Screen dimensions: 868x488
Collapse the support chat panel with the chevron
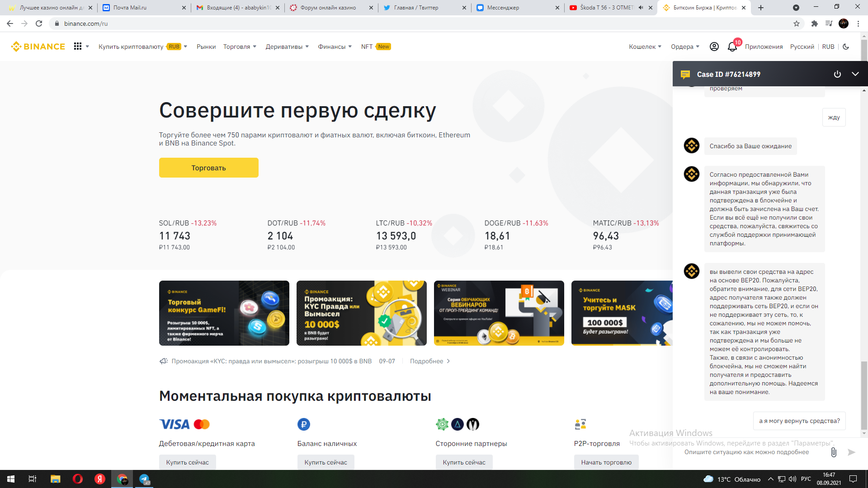pos(855,74)
